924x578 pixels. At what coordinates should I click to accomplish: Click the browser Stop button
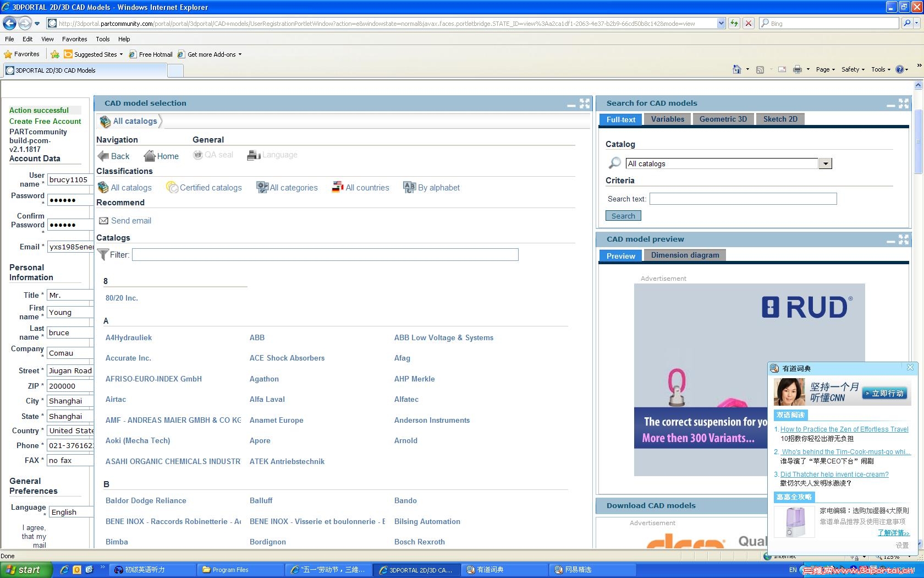pyautogui.click(x=748, y=23)
